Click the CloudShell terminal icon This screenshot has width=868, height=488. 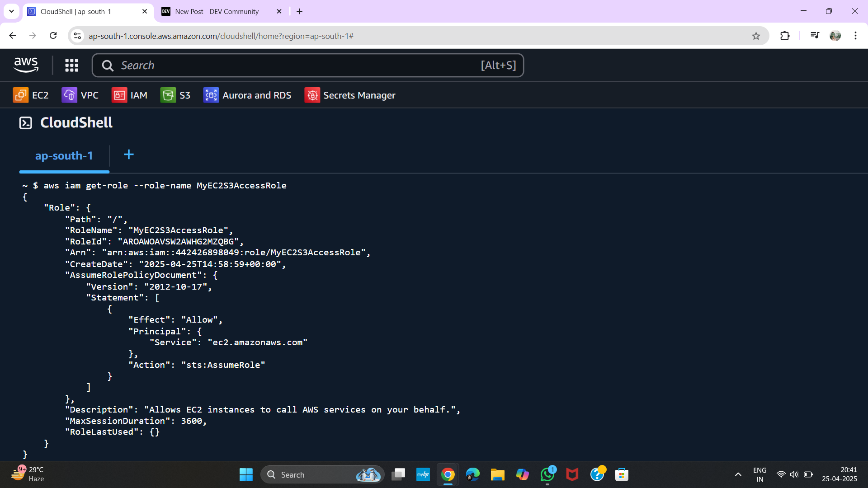click(26, 122)
